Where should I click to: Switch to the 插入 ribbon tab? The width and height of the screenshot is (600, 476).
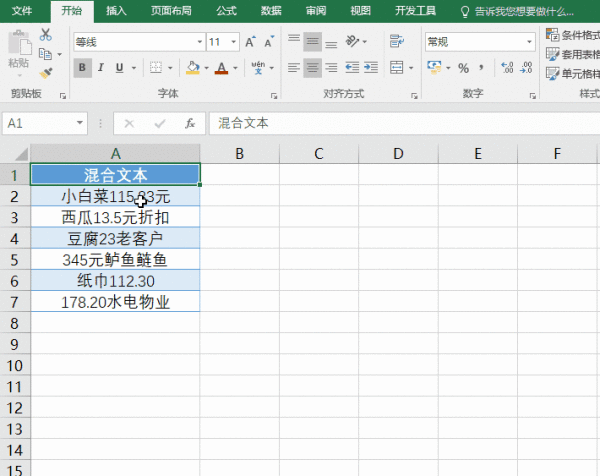tap(116, 11)
